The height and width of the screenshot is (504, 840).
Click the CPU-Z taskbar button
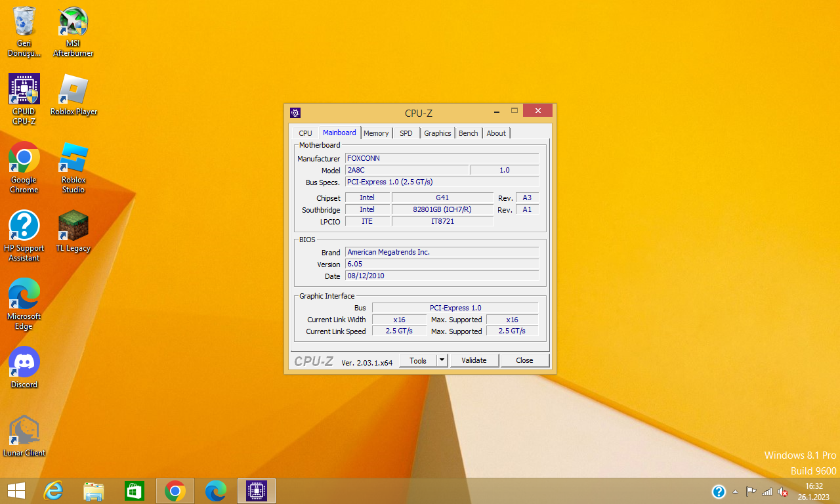257,491
